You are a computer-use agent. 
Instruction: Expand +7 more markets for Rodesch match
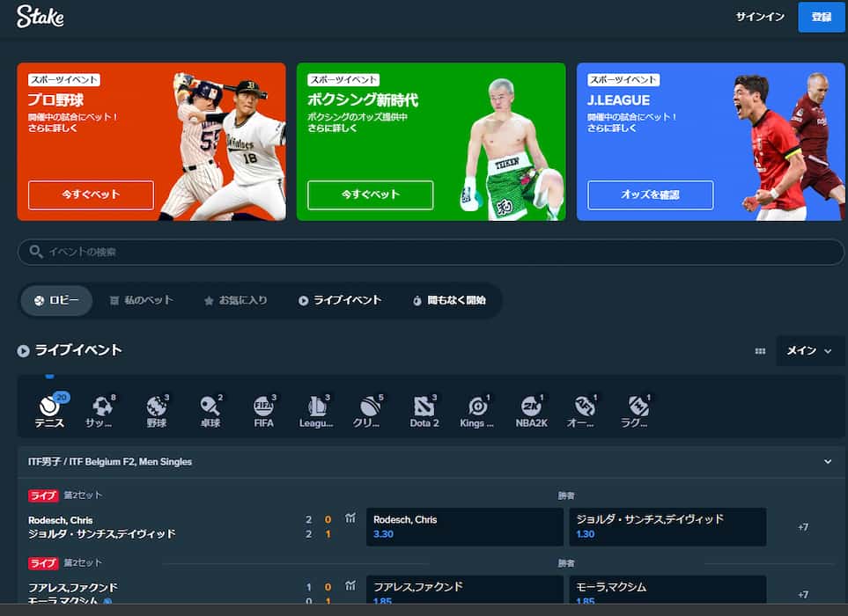[803, 527]
